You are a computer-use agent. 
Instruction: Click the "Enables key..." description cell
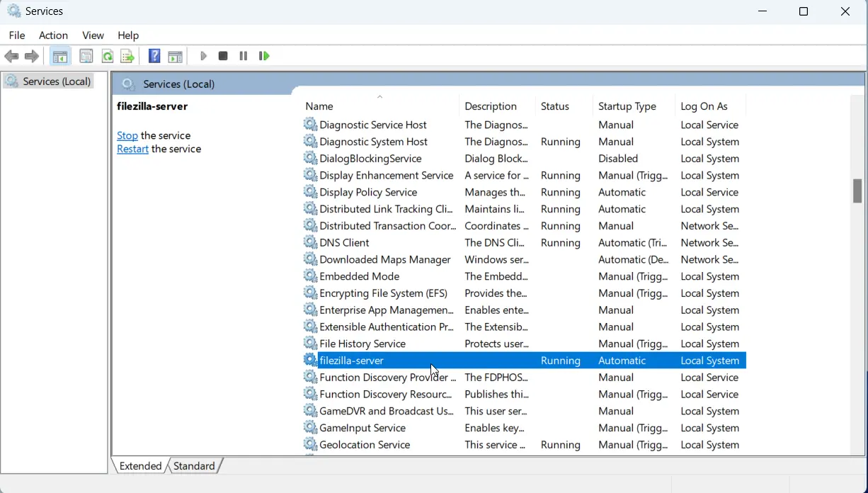click(x=494, y=428)
